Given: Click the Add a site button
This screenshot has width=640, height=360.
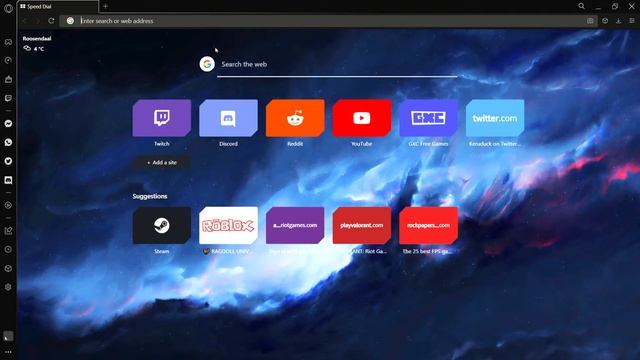Looking at the screenshot, I should point(162,162).
